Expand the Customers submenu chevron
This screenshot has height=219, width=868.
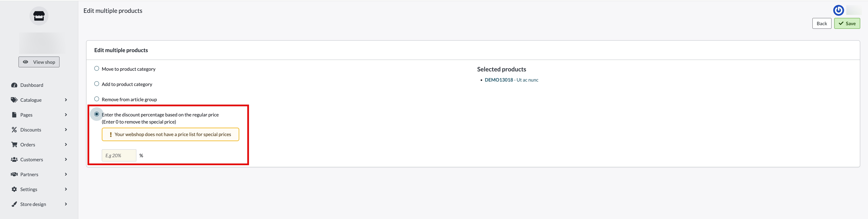66,159
